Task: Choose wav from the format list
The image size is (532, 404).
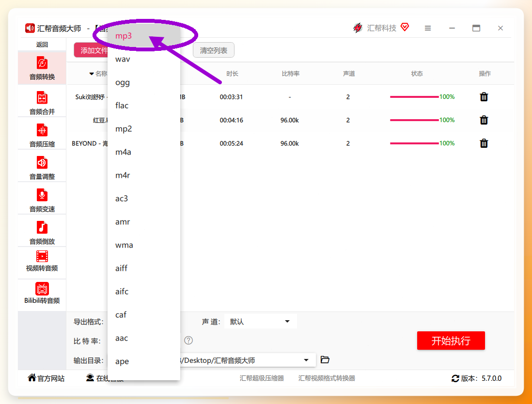Action: (x=144, y=60)
